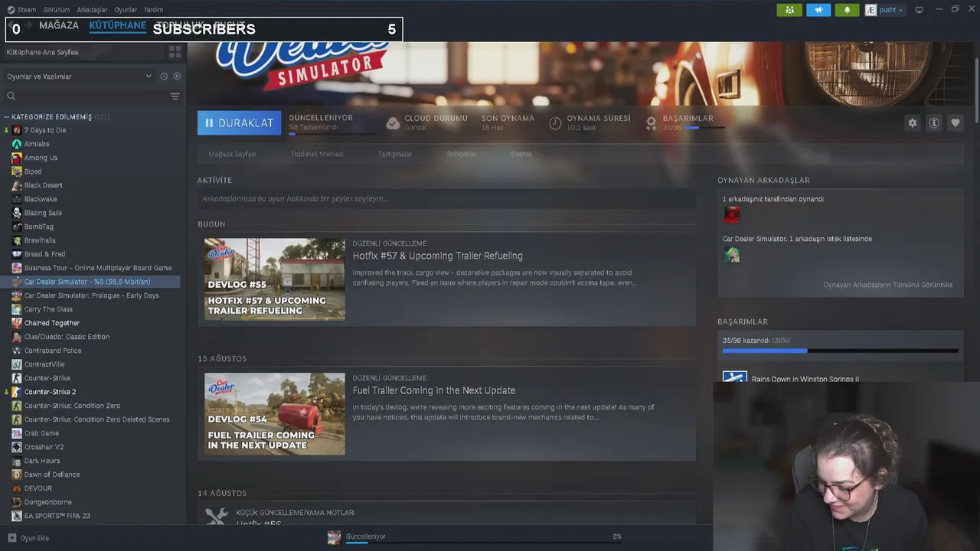Click the activity comment input field
Viewport: 980px width, 551px height.
446,198
